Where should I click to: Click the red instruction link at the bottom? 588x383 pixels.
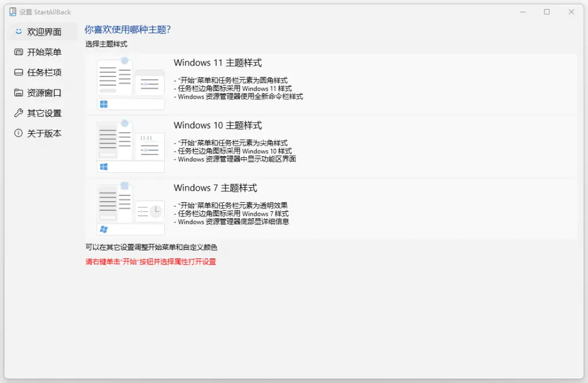(x=149, y=261)
